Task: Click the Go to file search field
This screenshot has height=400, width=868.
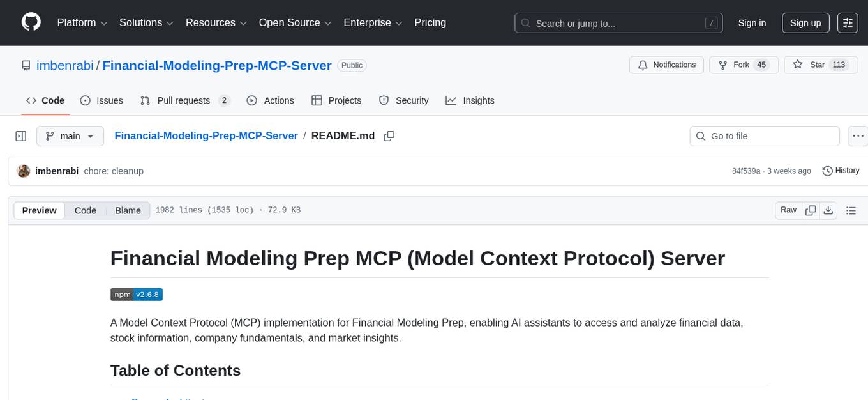Action: coord(764,135)
